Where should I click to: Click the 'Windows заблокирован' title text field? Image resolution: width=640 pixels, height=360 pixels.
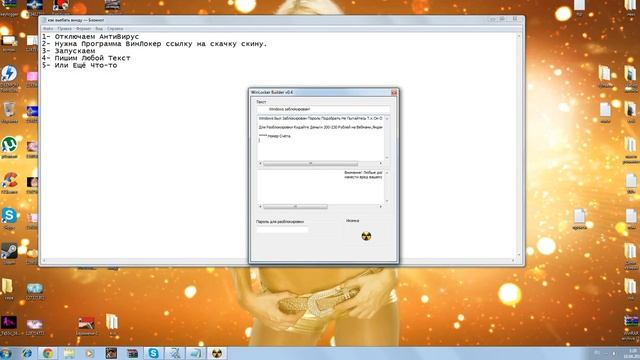(x=323, y=109)
